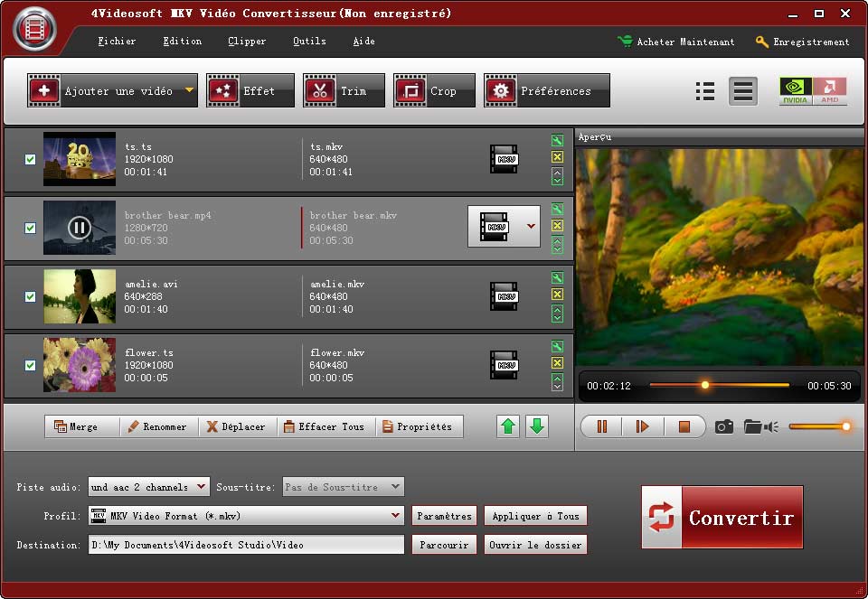Click the snapshot camera icon
The image size is (868, 599).
[x=724, y=426]
